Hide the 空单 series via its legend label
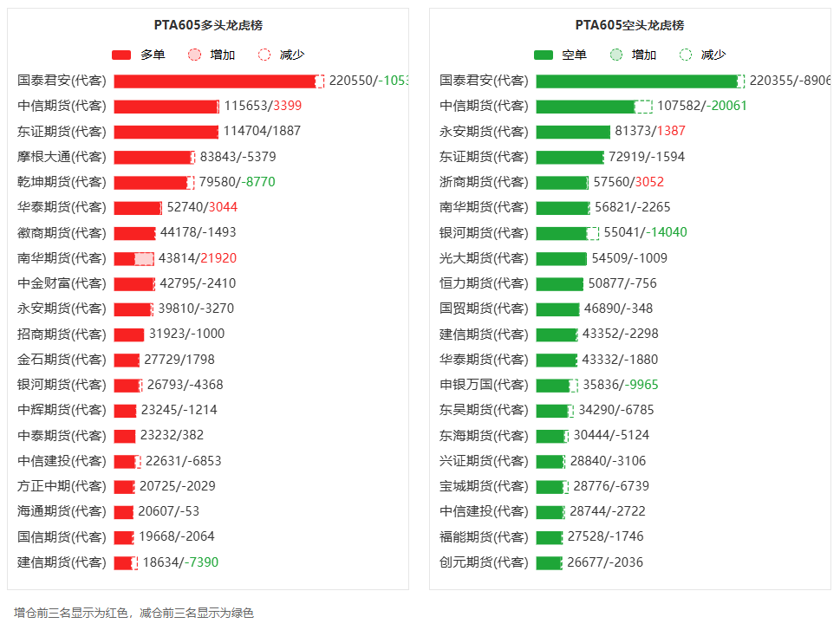 click(574, 55)
